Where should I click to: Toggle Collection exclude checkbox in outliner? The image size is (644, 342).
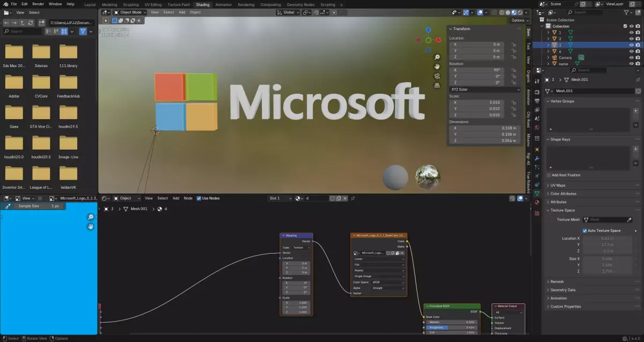click(x=625, y=26)
